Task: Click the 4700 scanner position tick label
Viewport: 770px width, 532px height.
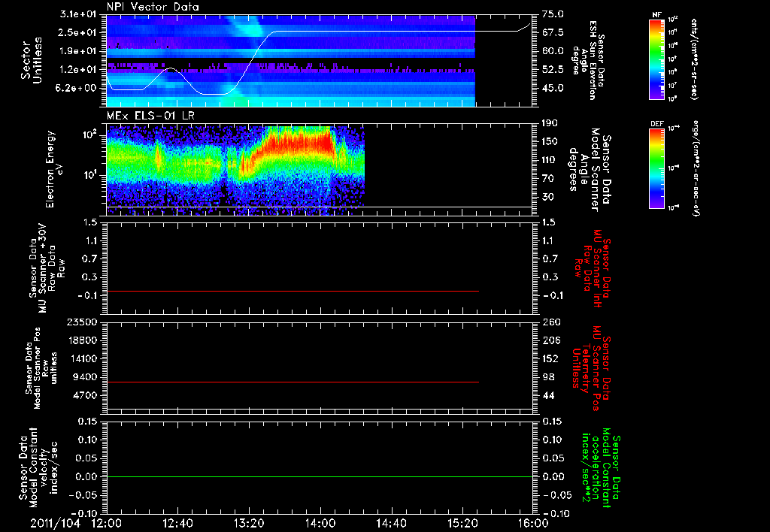Action: (86, 395)
